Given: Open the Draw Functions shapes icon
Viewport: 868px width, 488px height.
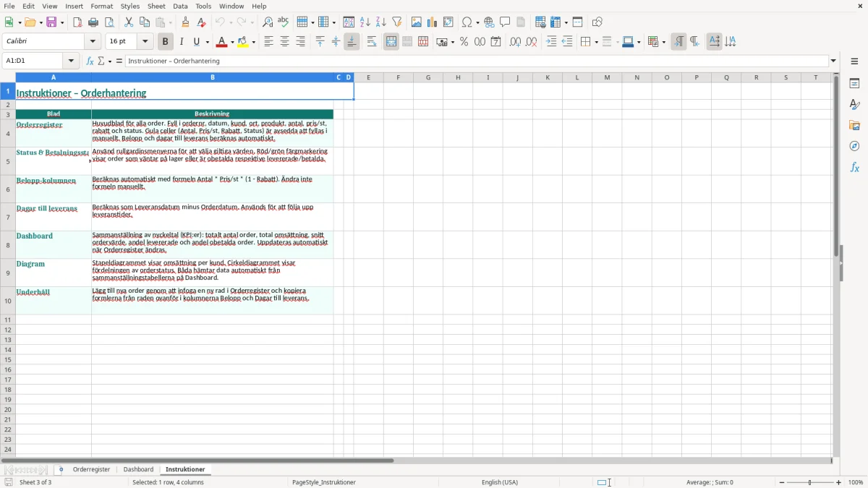Looking at the screenshot, I should click(x=597, y=22).
